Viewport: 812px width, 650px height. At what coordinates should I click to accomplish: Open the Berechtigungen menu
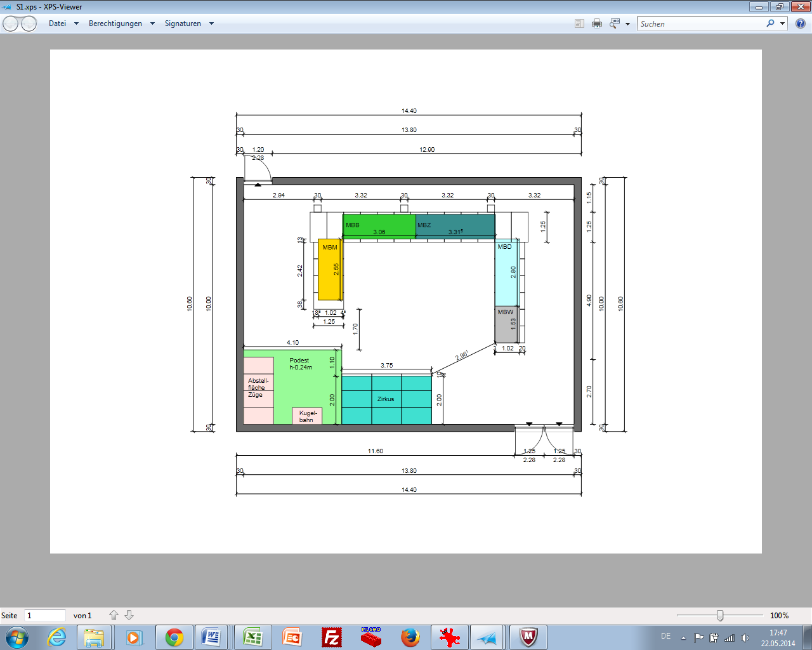[x=115, y=23]
